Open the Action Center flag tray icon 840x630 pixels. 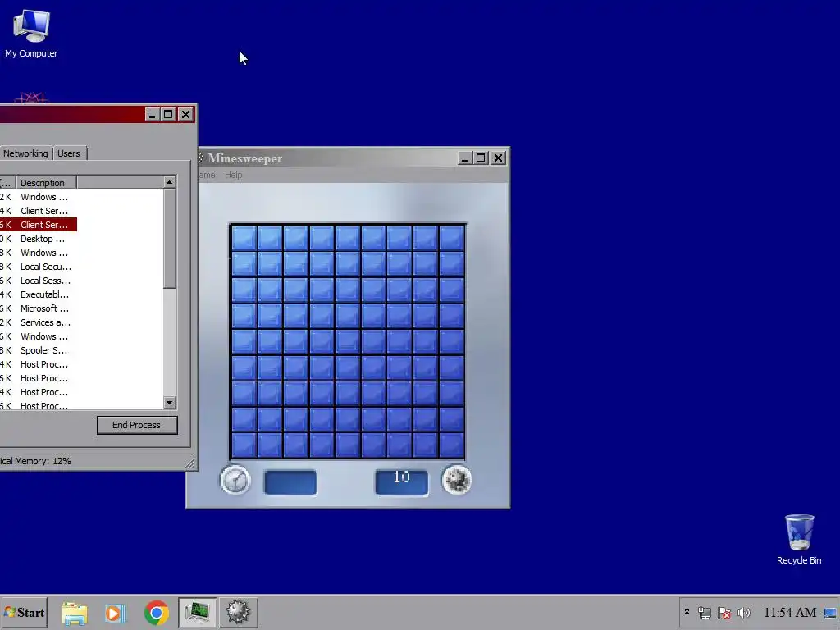724,613
